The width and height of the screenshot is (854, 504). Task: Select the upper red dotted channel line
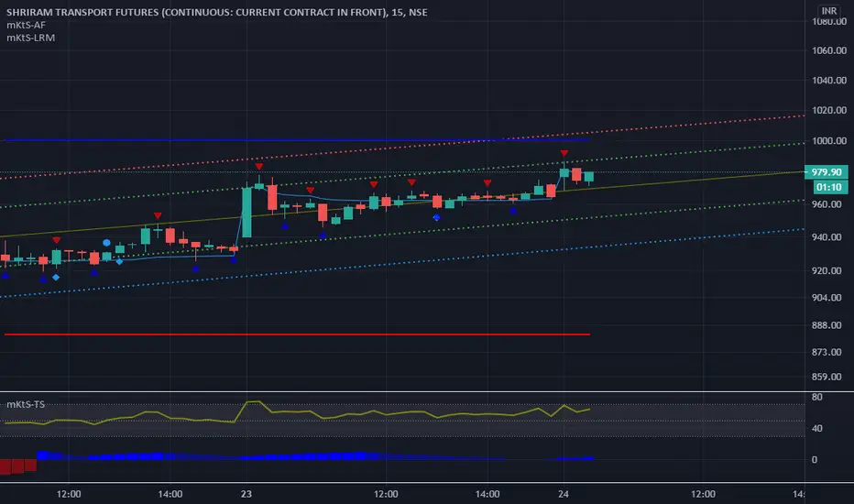[x=403, y=146]
